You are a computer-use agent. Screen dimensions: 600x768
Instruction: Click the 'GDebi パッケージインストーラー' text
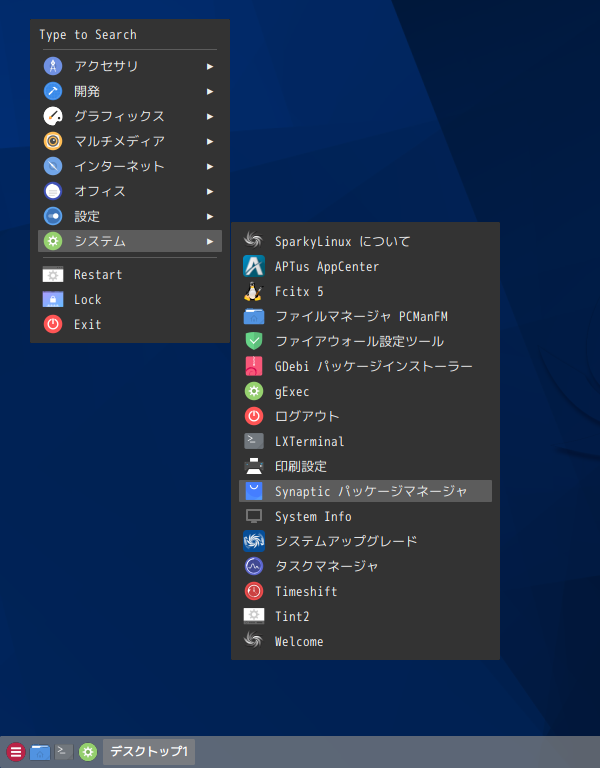coord(374,366)
